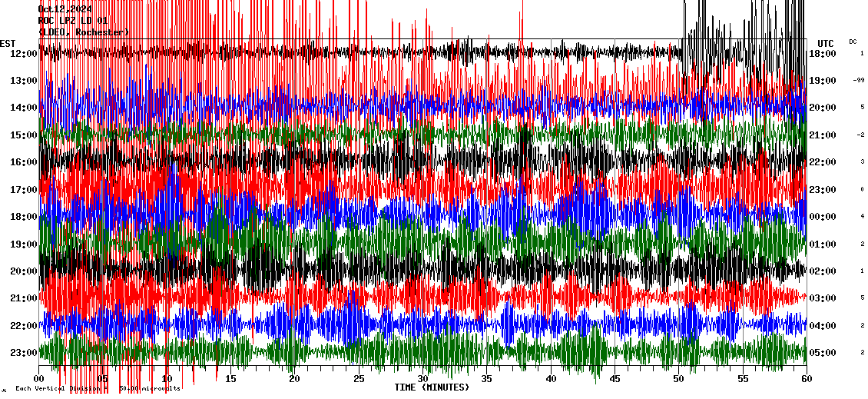Image resolution: width=868 pixels, height=399 pixels.
Task: Click the 05 minute tick label
Action: pos(103,378)
